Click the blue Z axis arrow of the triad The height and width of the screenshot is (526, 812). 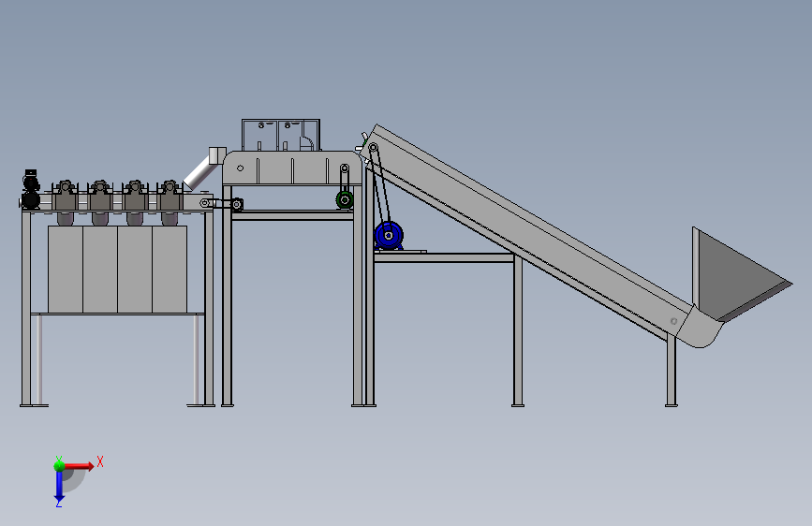(x=59, y=487)
